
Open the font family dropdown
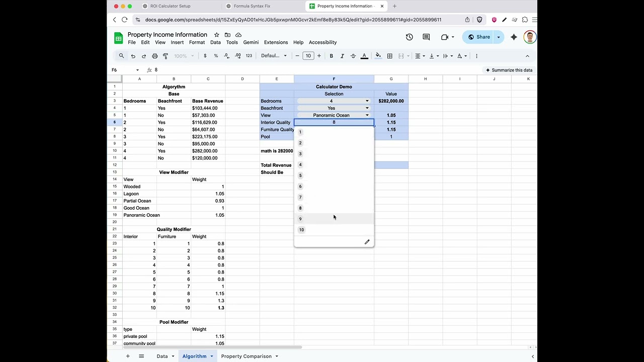(x=274, y=56)
